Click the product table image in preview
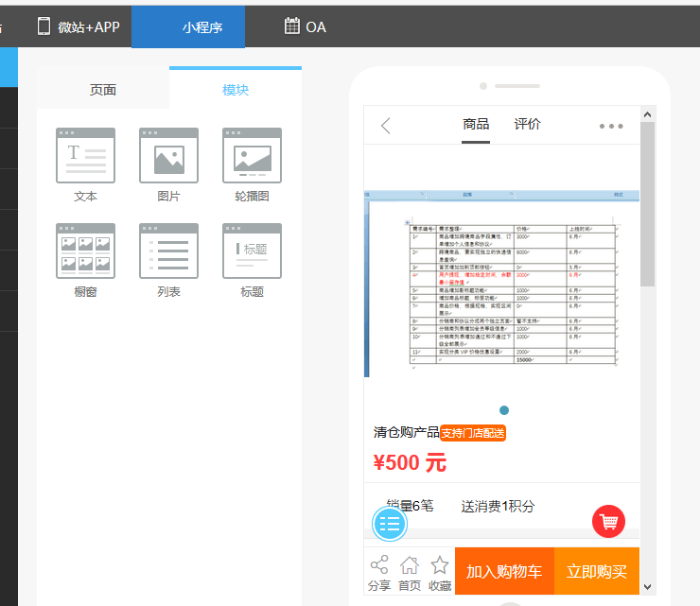The height and width of the screenshot is (606, 700). tap(501, 284)
